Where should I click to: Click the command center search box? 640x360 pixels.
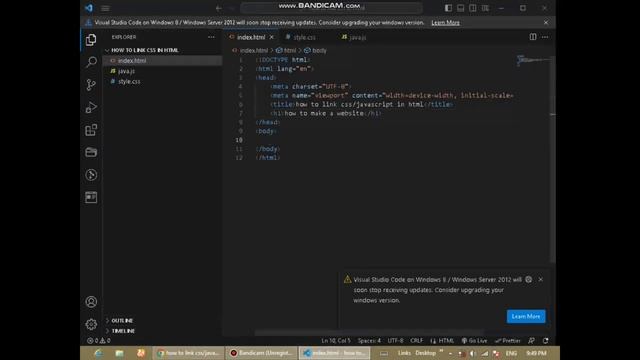pyautogui.click(x=331, y=8)
